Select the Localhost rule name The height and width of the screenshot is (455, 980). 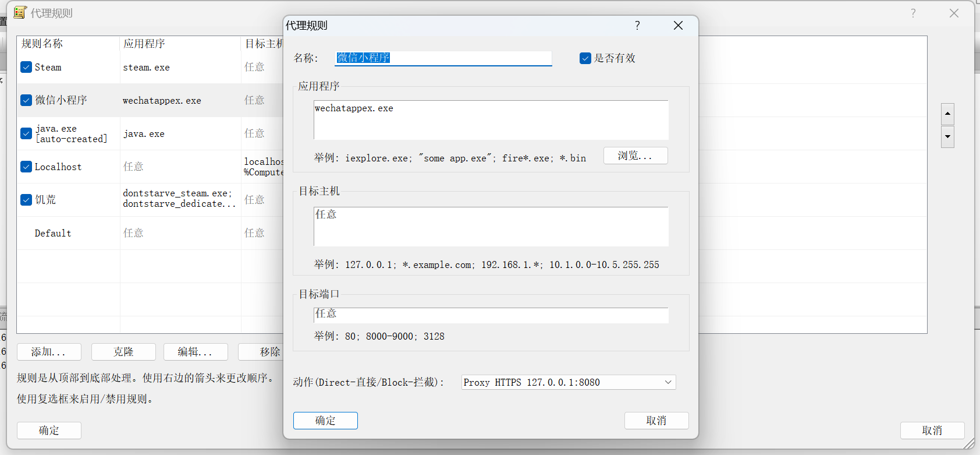pos(58,167)
